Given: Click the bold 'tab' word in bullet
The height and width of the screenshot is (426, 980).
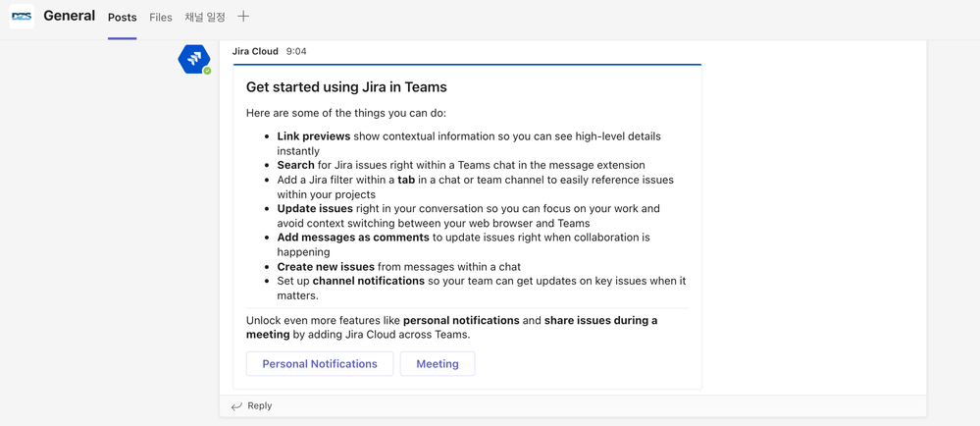Looking at the screenshot, I should point(406,180).
